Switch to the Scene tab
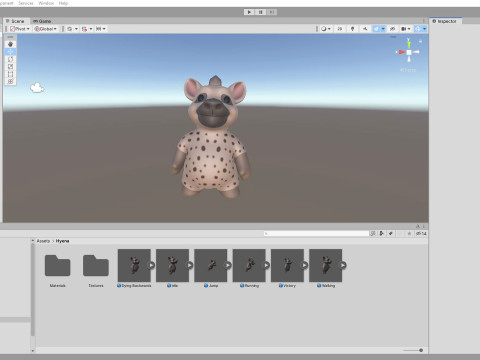 pos(16,21)
